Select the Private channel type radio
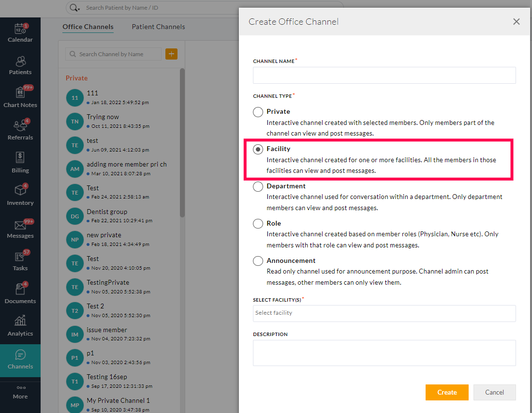Viewport: 532px width, 413px height. (x=258, y=112)
